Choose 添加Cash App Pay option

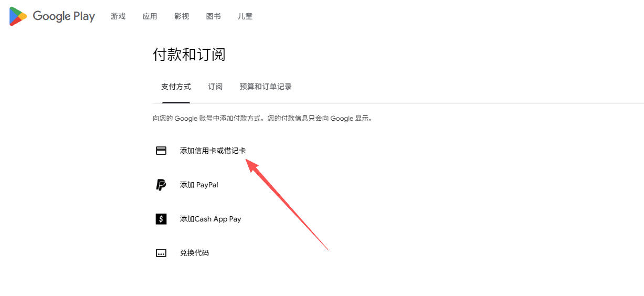(x=210, y=219)
